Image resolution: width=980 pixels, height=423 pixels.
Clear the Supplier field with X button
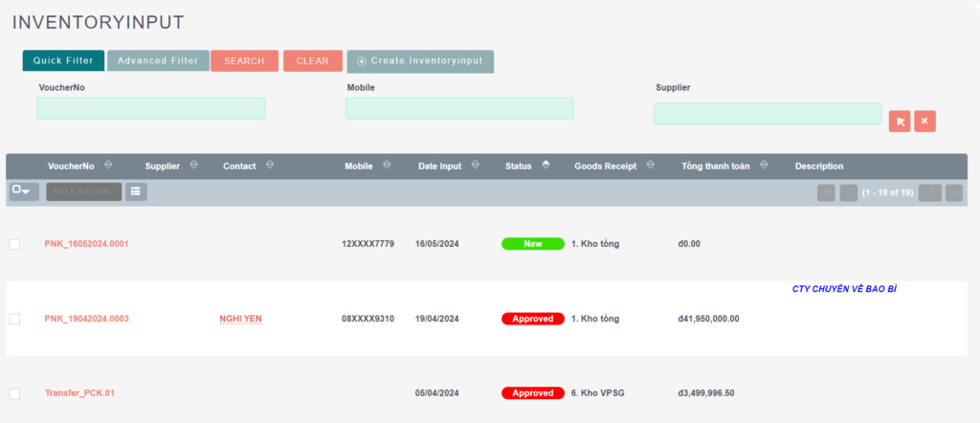click(x=924, y=122)
